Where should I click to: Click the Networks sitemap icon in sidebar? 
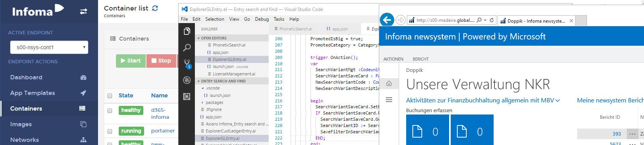click(x=83, y=140)
